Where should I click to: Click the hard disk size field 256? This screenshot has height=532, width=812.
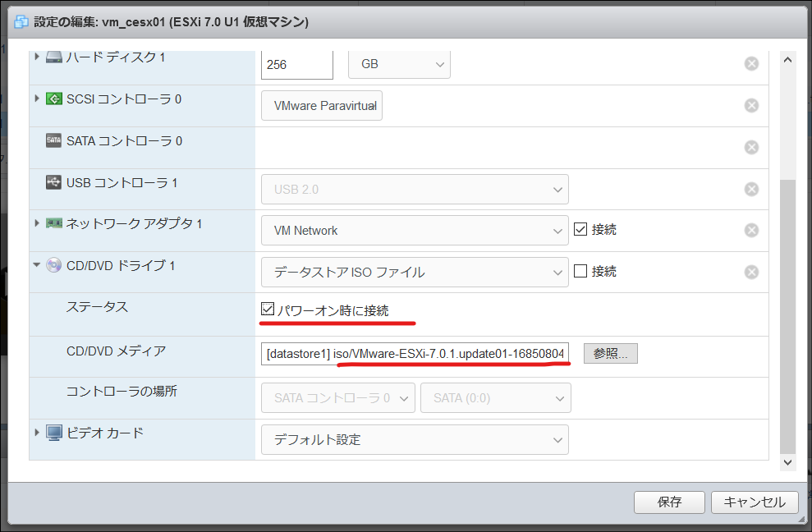pos(297,65)
